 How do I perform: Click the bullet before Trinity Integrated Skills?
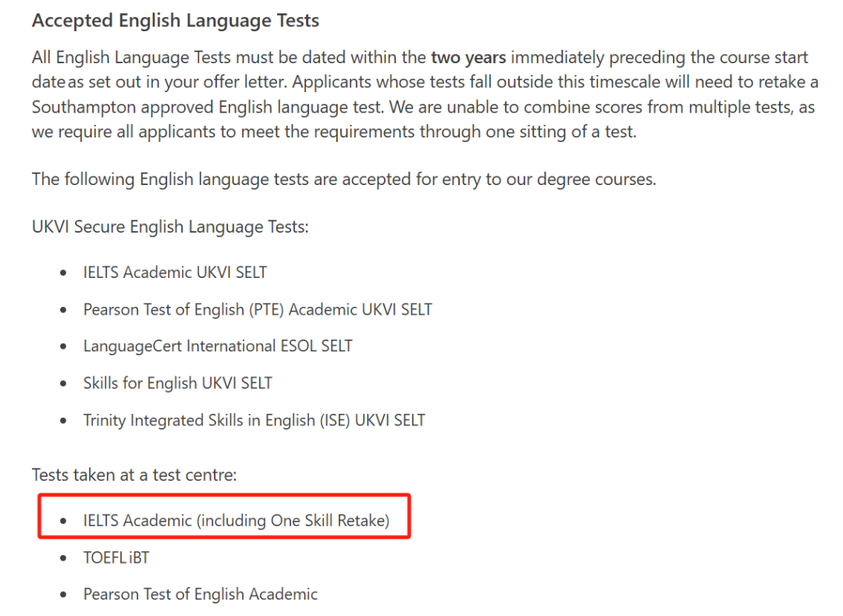(x=63, y=421)
